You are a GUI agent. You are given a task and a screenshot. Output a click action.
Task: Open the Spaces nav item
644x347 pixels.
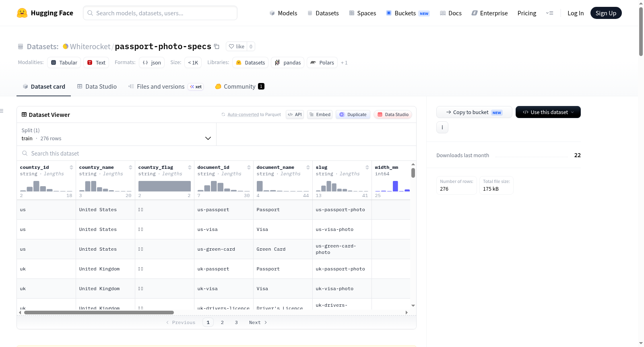pyautogui.click(x=363, y=13)
